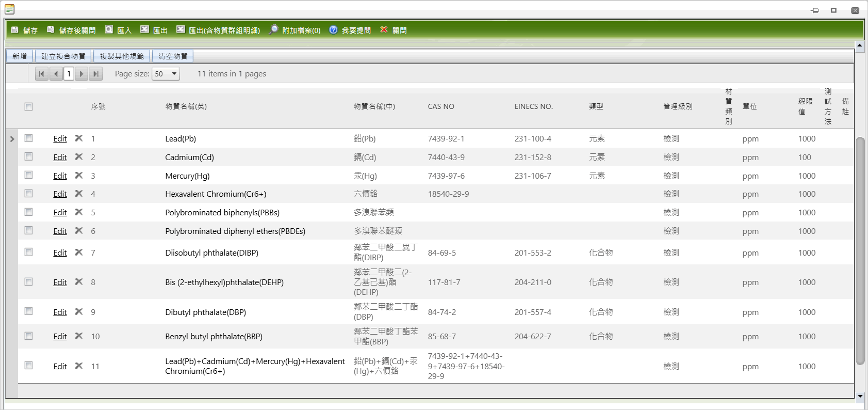The height and width of the screenshot is (410, 868).
Task: Click the 複製其他規範 tab button
Action: pyautogui.click(x=122, y=56)
